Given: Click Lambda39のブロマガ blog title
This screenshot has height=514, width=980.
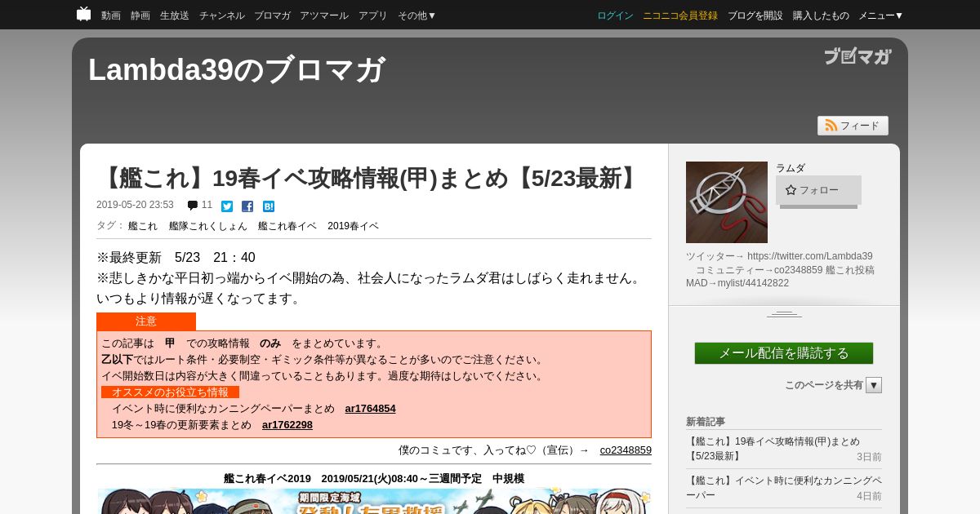Looking at the screenshot, I should pos(236,70).
